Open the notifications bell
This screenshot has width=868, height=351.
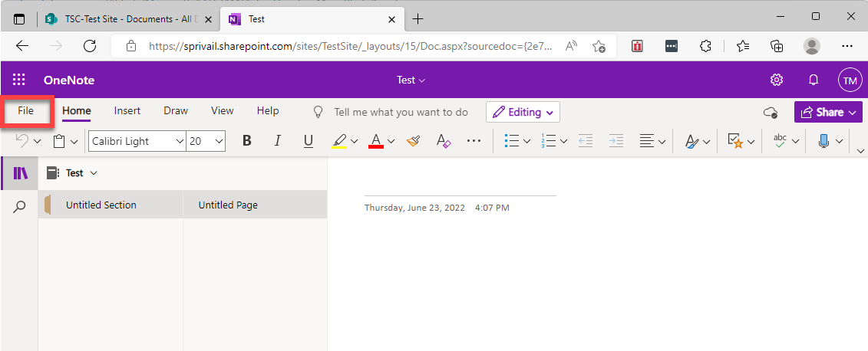(x=814, y=80)
